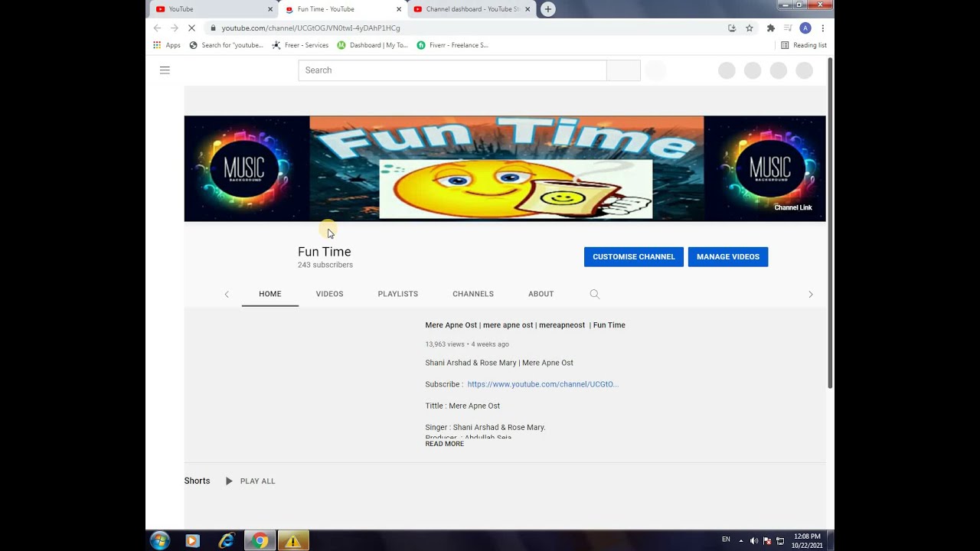Open the channel ABOUT tab
This screenshot has height=551, width=980.
[541, 294]
